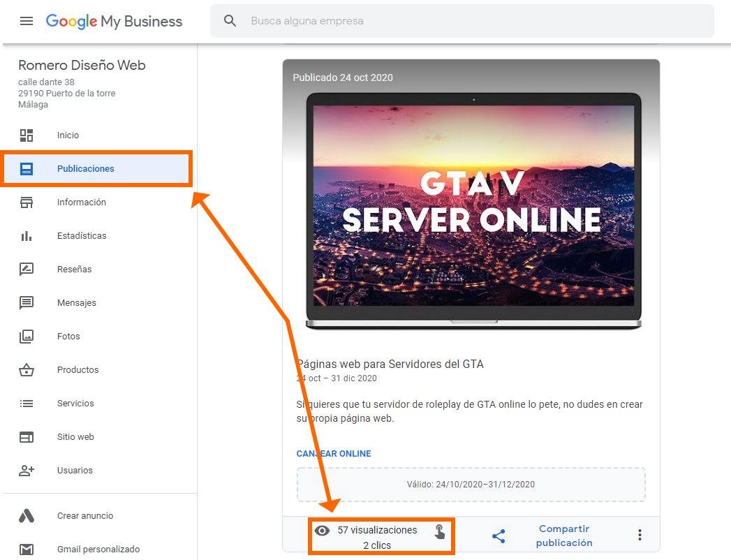Click the eye visualizaciones icon

tap(322, 531)
